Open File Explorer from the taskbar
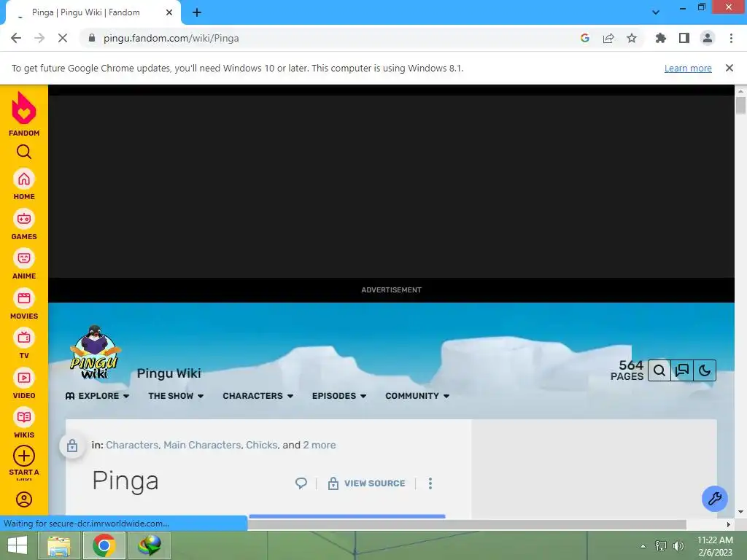747x560 pixels. coord(59,545)
